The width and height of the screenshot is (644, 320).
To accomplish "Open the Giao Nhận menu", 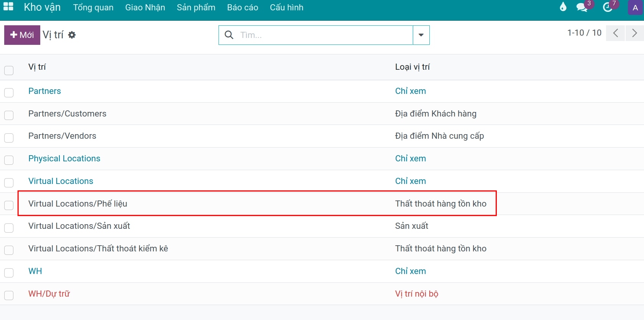I will [145, 7].
